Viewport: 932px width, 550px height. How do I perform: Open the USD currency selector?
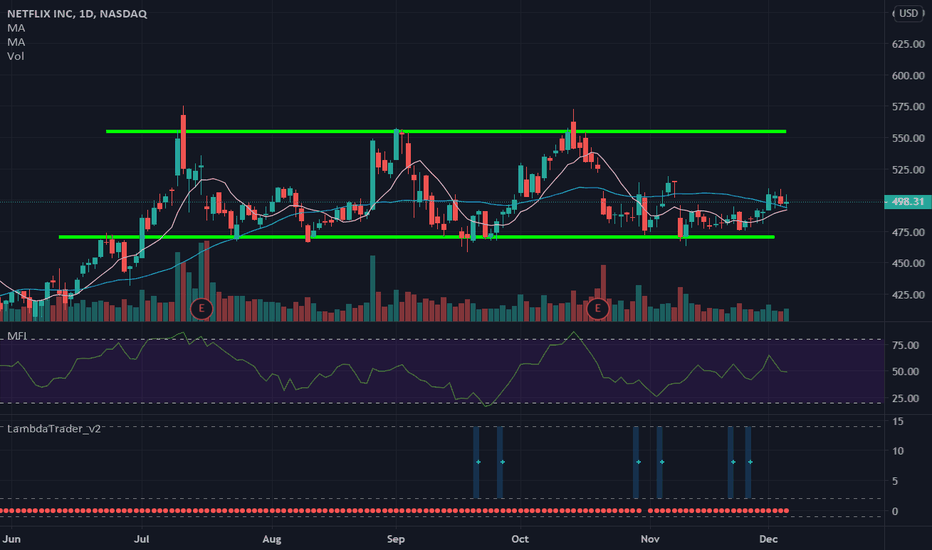tap(908, 13)
